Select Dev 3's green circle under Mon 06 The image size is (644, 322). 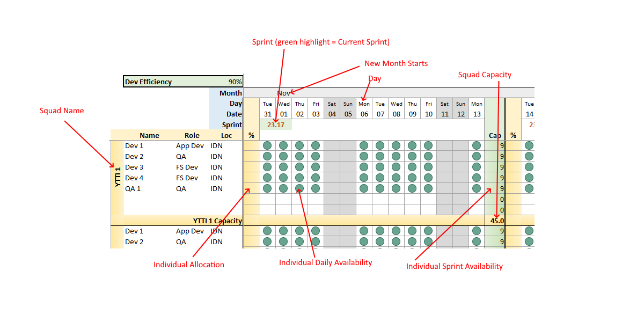point(364,167)
